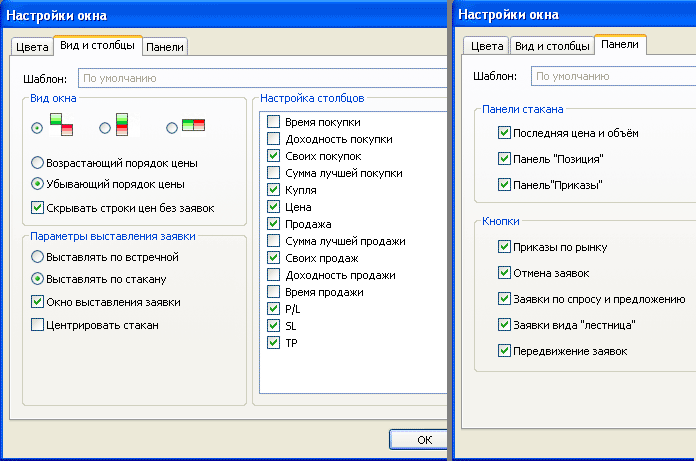696x461 pixels.
Task: Disable the "P/L" column checkbox
Action: [x=273, y=309]
